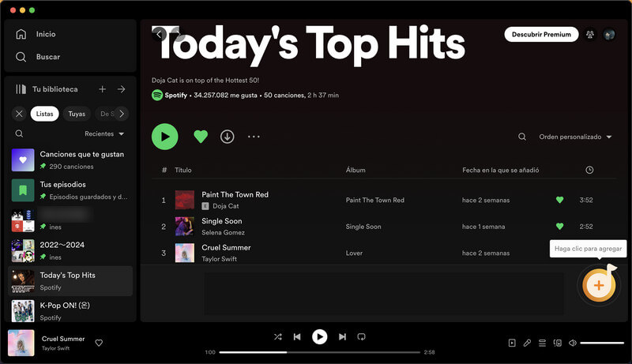Create new playlist with plus icon
The width and height of the screenshot is (632, 364).
tap(103, 89)
